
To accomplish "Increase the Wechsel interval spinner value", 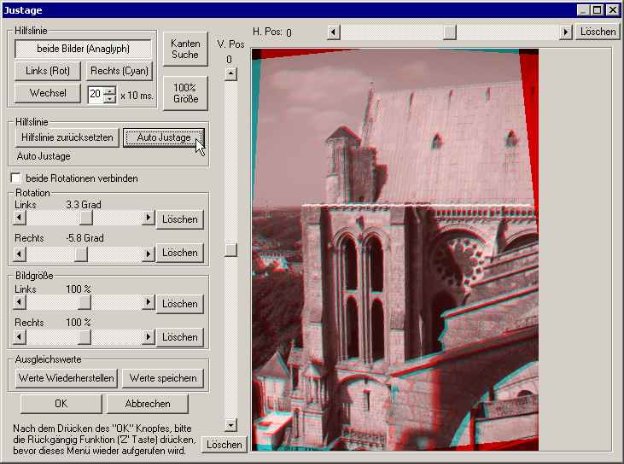I will (110, 89).
